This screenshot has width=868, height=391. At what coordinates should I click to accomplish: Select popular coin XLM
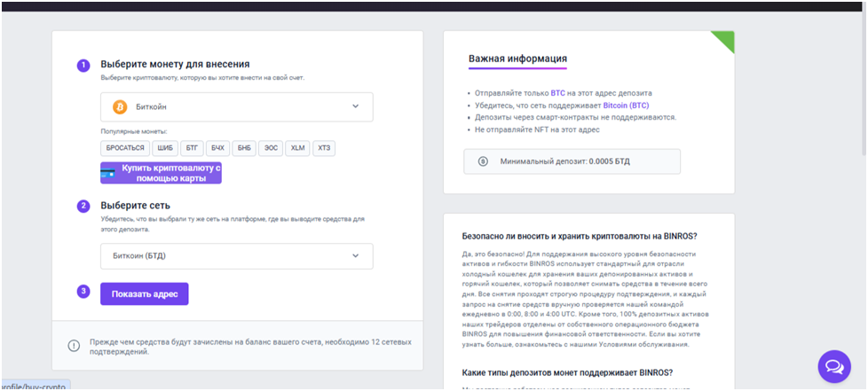298,148
